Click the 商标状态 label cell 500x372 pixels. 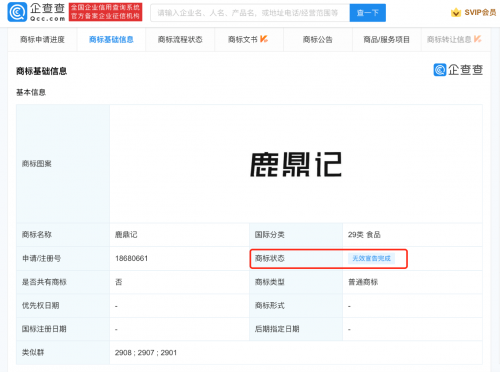(x=296, y=258)
